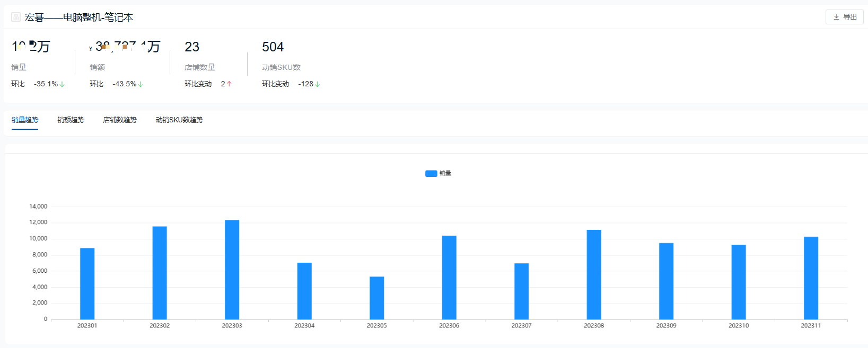The image size is (868, 348).
Task: Click the 动销SKU数 value 504
Action: pos(273,47)
